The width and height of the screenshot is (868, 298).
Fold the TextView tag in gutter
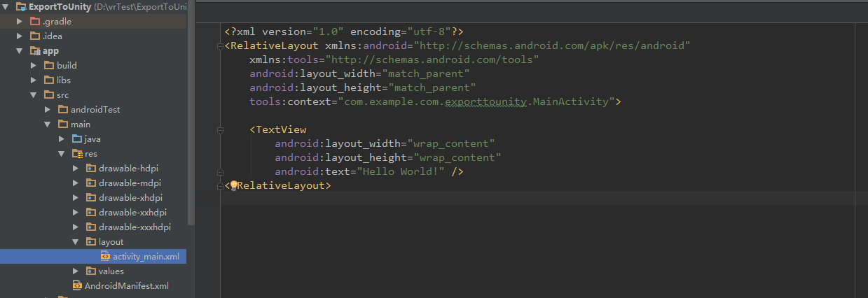click(220, 130)
